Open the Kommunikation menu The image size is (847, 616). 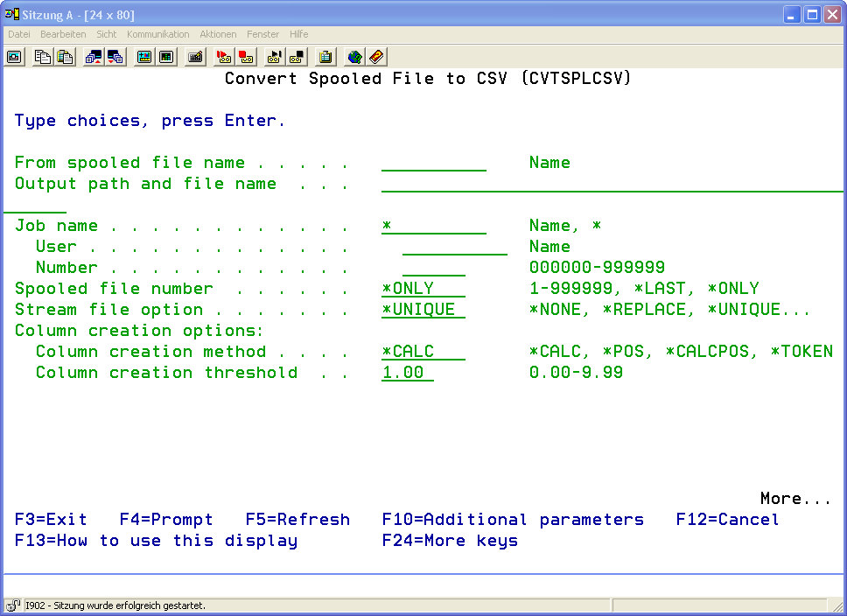(x=157, y=34)
